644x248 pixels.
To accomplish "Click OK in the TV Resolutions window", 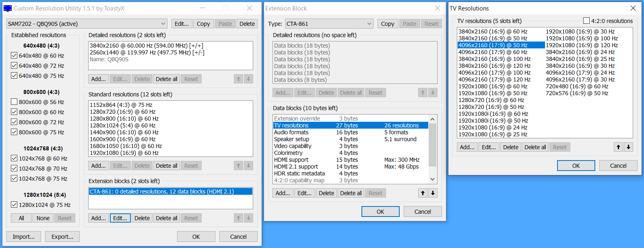I will pyautogui.click(x=576, y=166).
